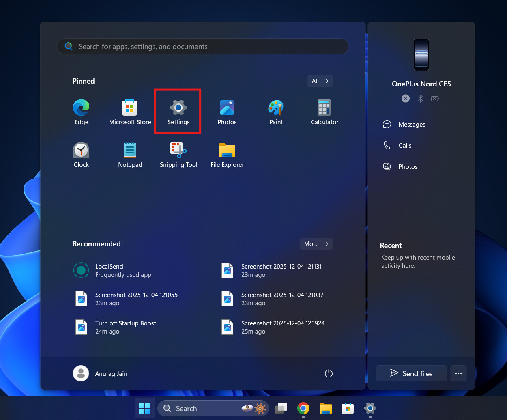Click the Bluetooth status indicator for the phone

420,98
